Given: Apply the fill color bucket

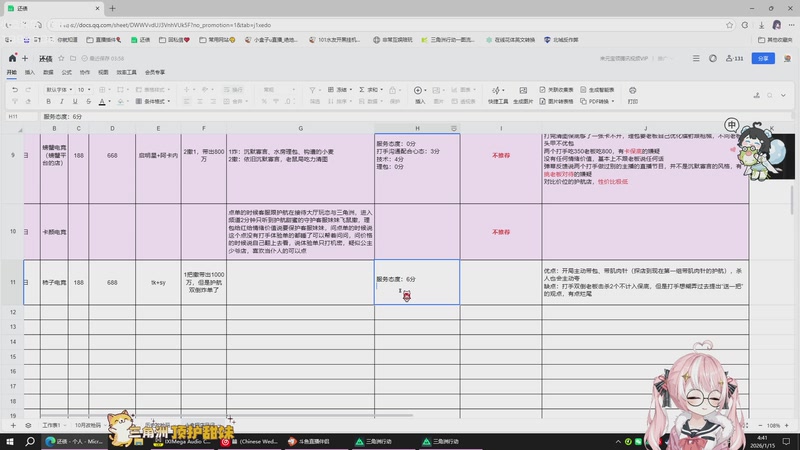Looking at the screenshot, I should 120,102.
